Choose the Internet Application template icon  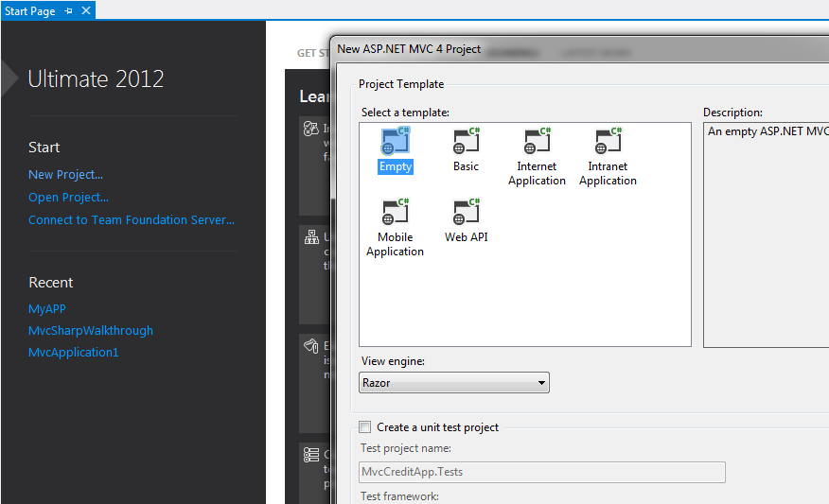click(537, 141)
